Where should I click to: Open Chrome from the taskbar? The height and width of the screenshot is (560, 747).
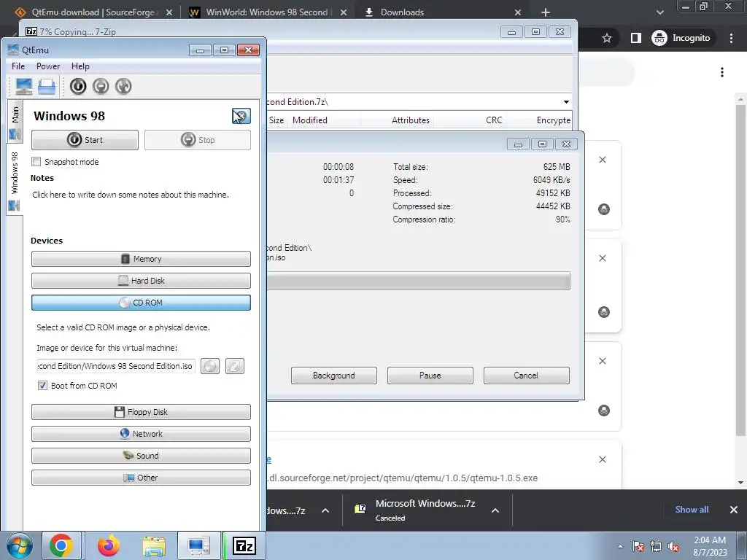pyautogui.click(x=61, y=545)
